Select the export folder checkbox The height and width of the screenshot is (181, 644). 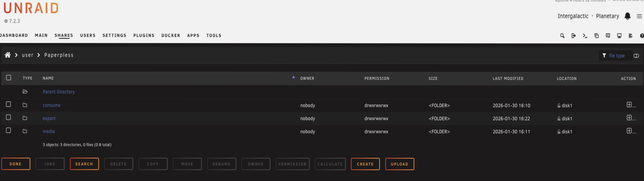pyautogui.click(x=8, y=117)
